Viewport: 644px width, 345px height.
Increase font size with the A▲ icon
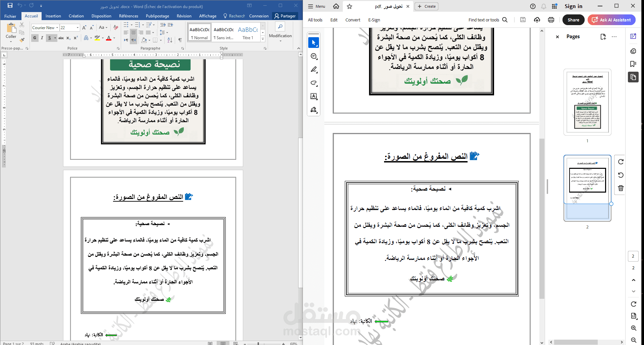click(84, 27)
